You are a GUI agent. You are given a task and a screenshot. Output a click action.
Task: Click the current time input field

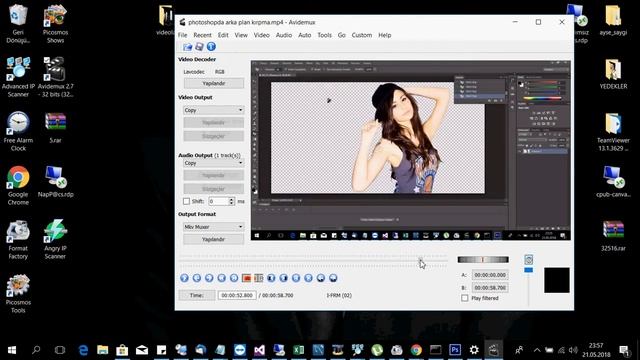click(237, 295)
